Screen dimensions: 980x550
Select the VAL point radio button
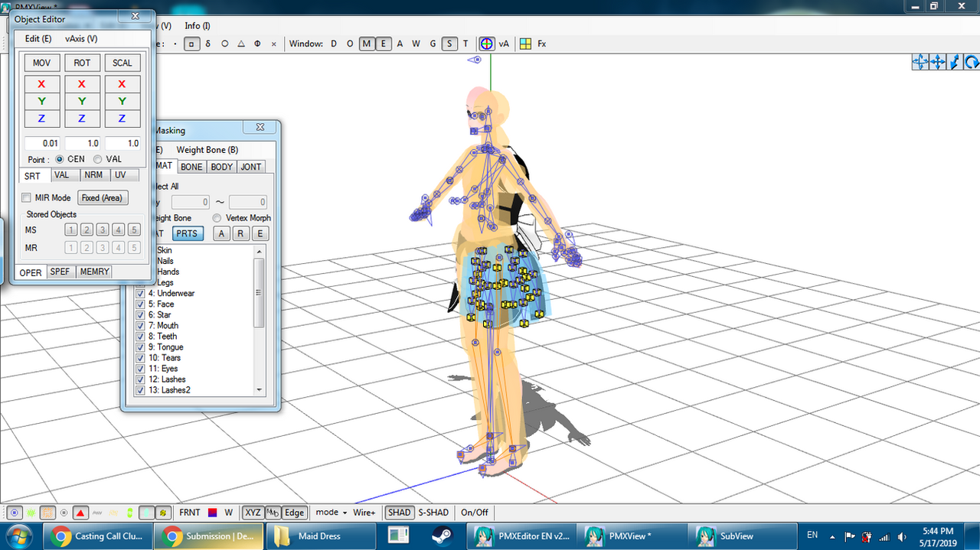[97, 159]
